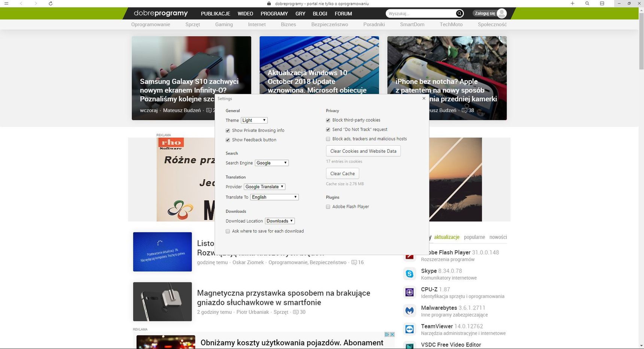Open the FORUM menu
This screenshot has width=644, height=349.
click(343, 13)
